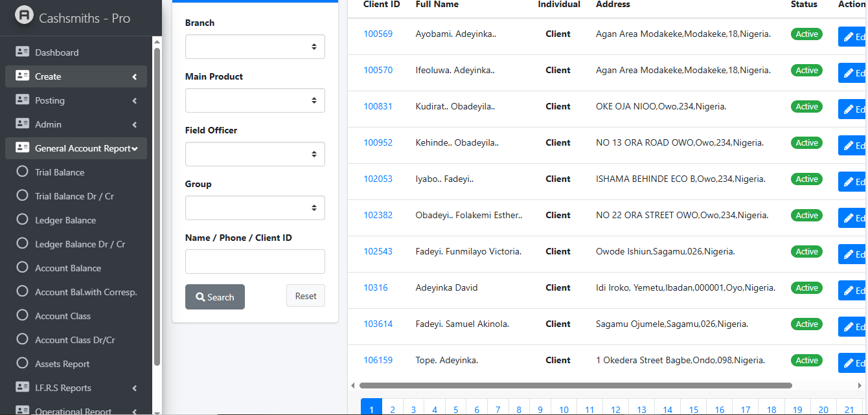
Task: Click the Name / Phone / Client ID field
Action: tap(255, 262)
